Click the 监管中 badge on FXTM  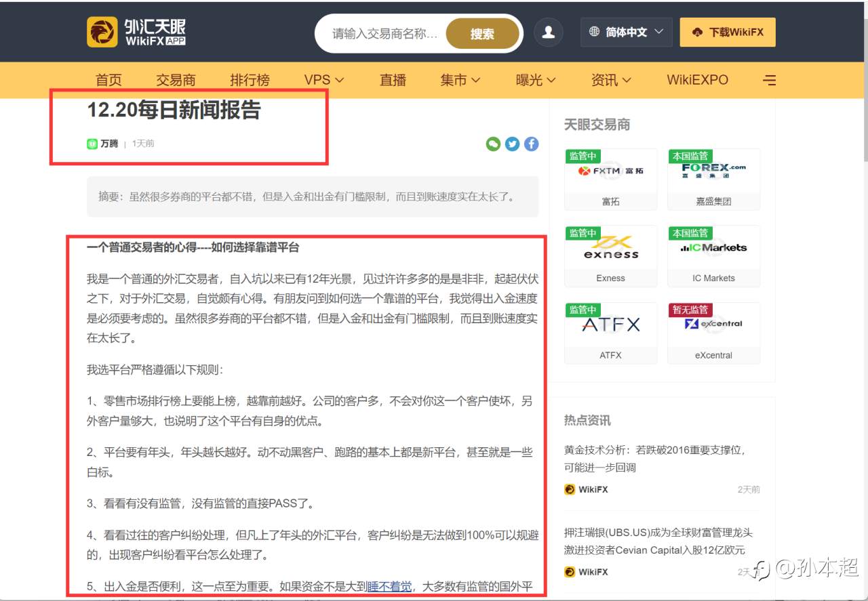point(583,156)
